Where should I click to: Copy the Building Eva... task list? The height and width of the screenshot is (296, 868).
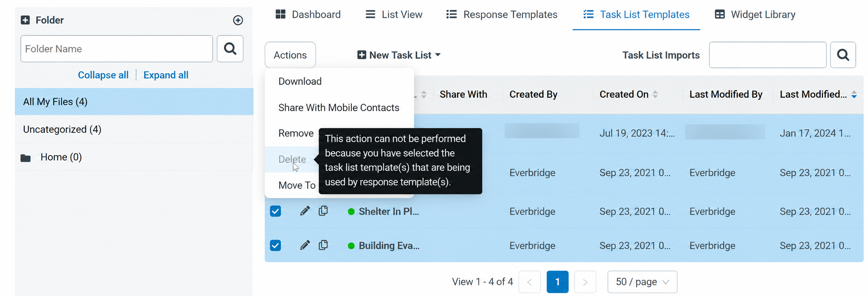[323, 245]
